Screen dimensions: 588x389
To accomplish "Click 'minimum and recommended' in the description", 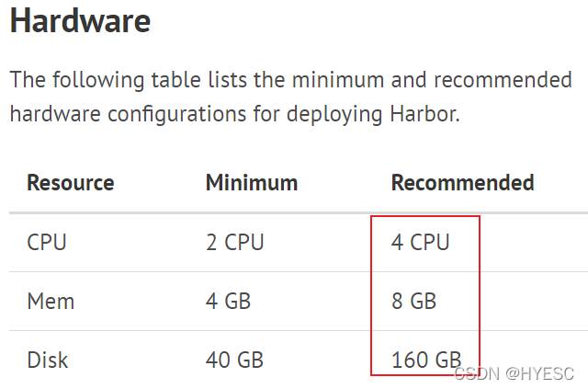I will click(x=432, y=80).
